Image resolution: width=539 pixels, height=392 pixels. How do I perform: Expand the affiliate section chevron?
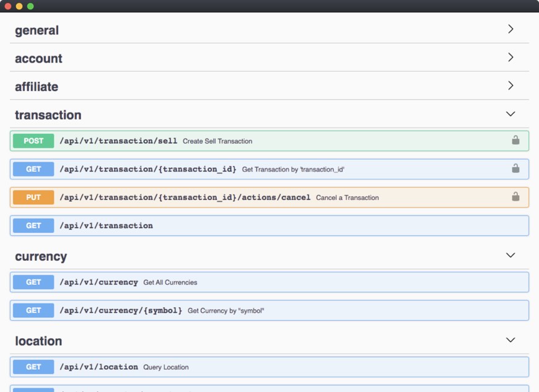[x=511, y=86]
